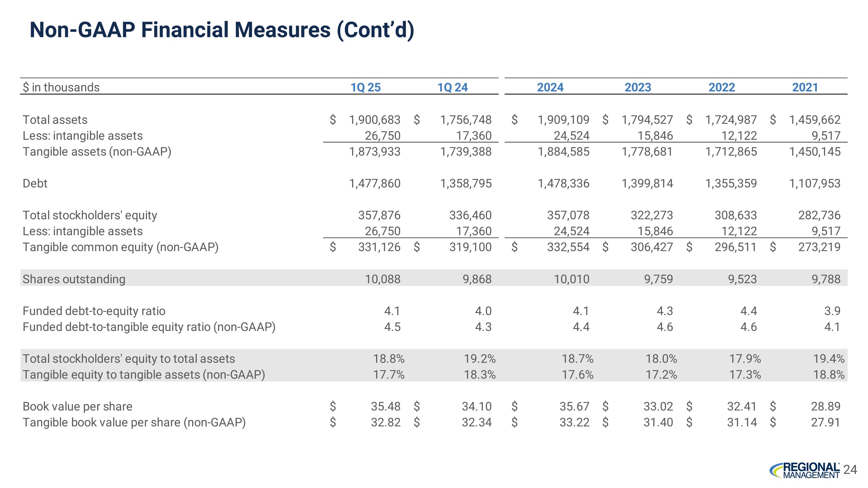Click the 2022 column header
This screenshot has width=868, height=488.
click(x=721, y=88)
